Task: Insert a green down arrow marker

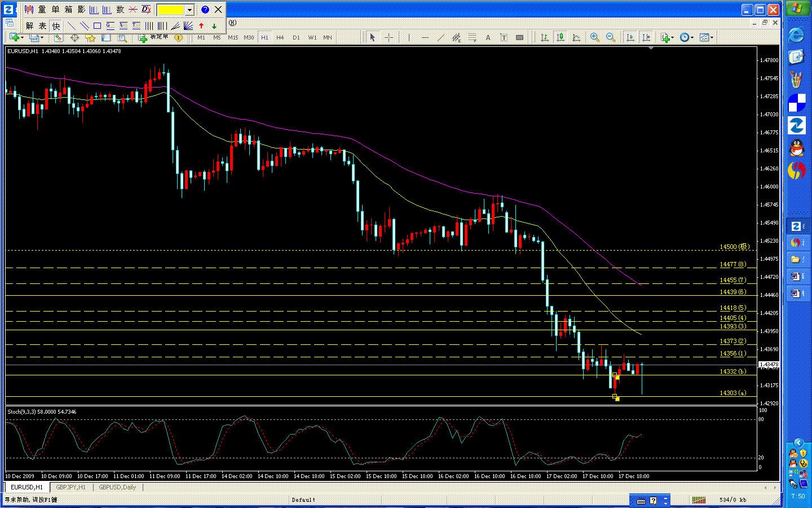Action: coord(214,26)
